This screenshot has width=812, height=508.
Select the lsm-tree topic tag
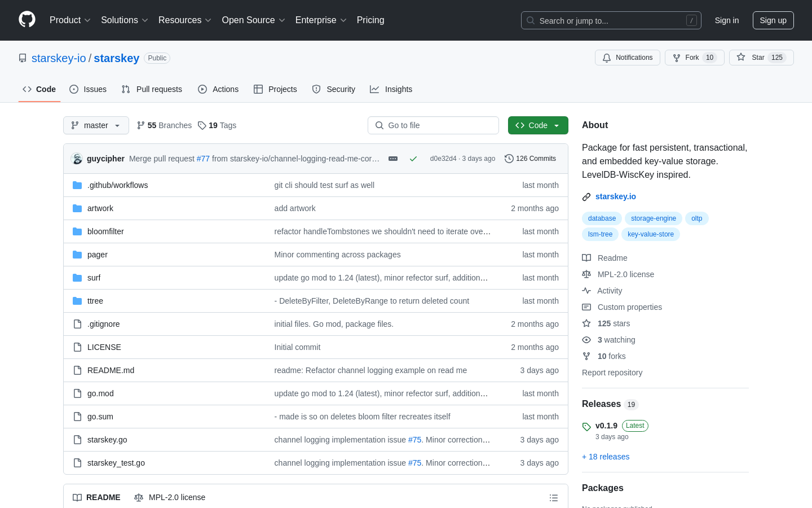click(600, 234)
